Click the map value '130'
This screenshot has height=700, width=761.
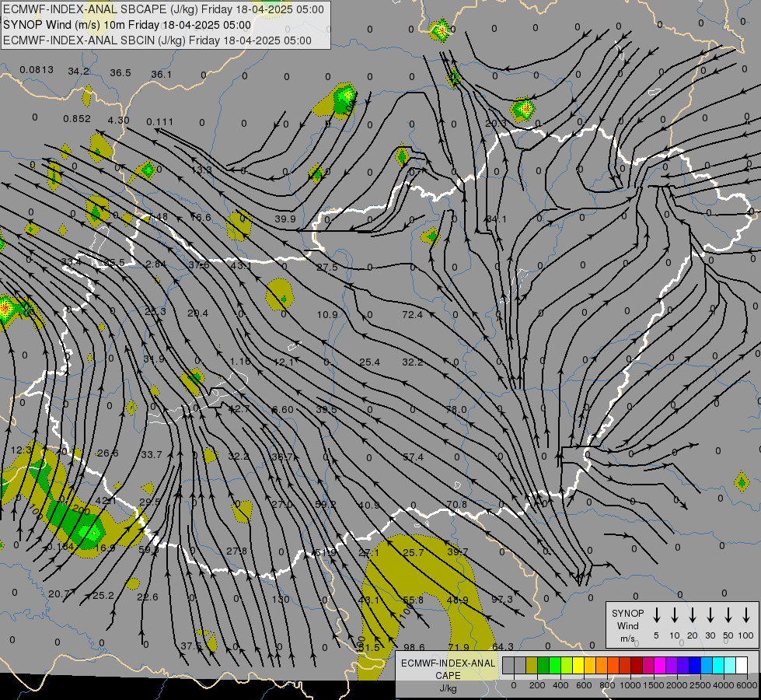pyautogui.click(x=281, y=599)
